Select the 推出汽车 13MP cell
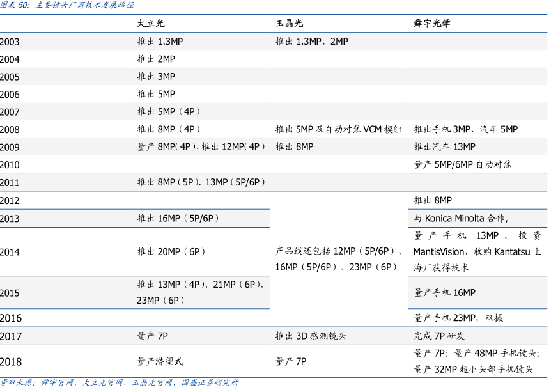The image size is (551, 392). [444, 147]
